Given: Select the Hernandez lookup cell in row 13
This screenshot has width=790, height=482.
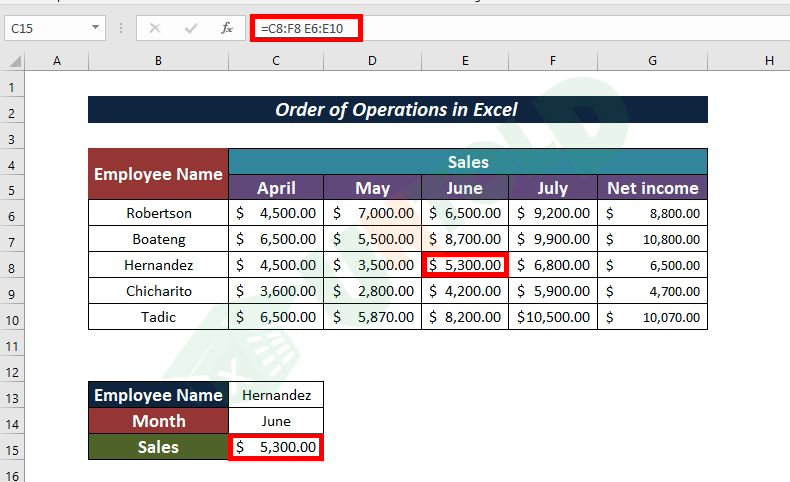Looking at the screenshot, I should pos(276,395).
